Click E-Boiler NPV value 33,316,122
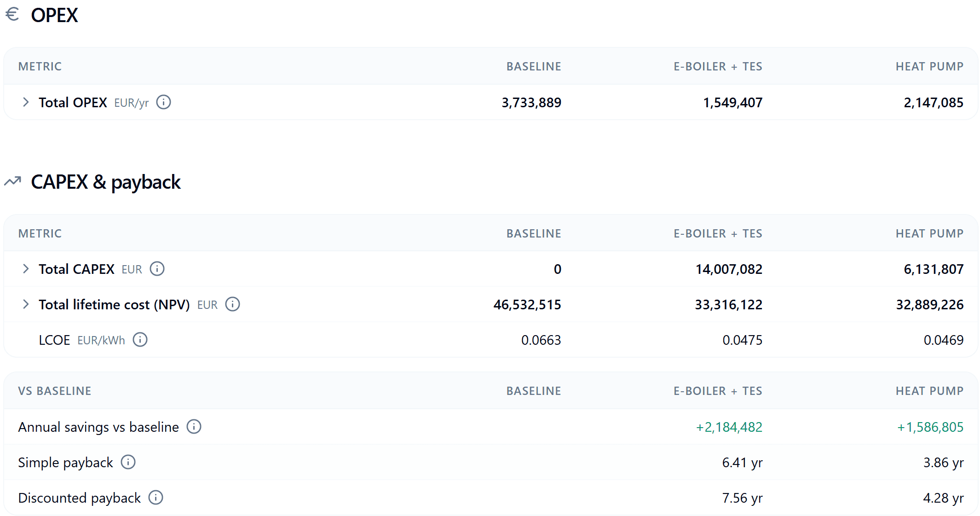Screen dimensions: 980x516 pyautogui.click(x=729, y=305)
